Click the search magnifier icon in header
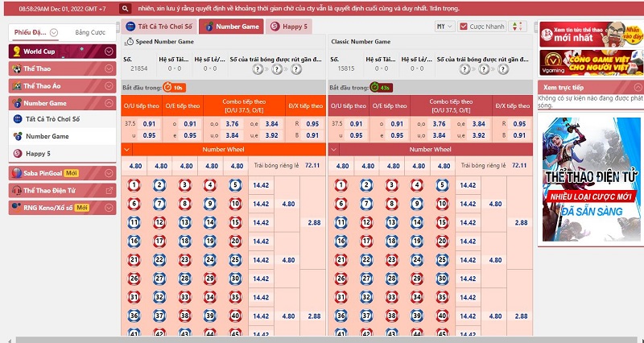 click(125, 8)
